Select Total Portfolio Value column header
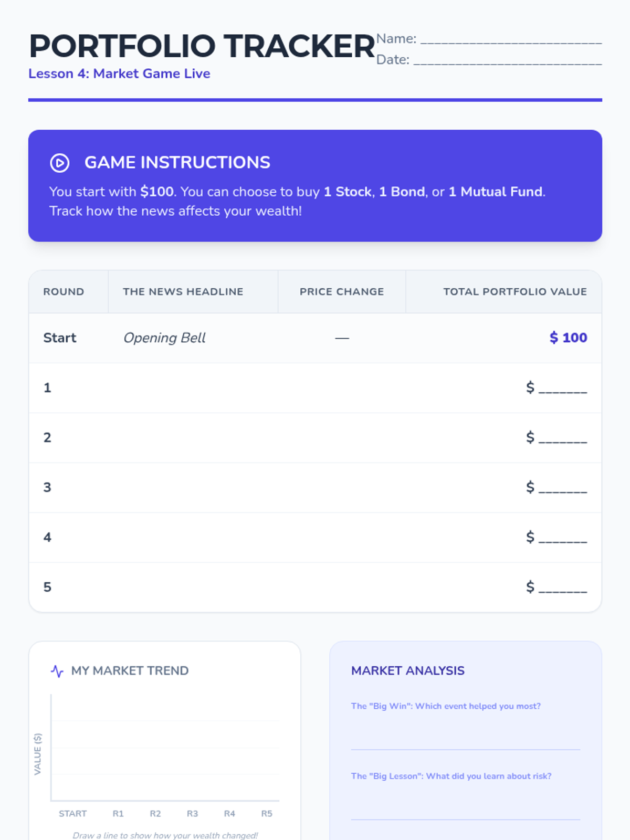The image size is (630, 840). tap(514, 292)
